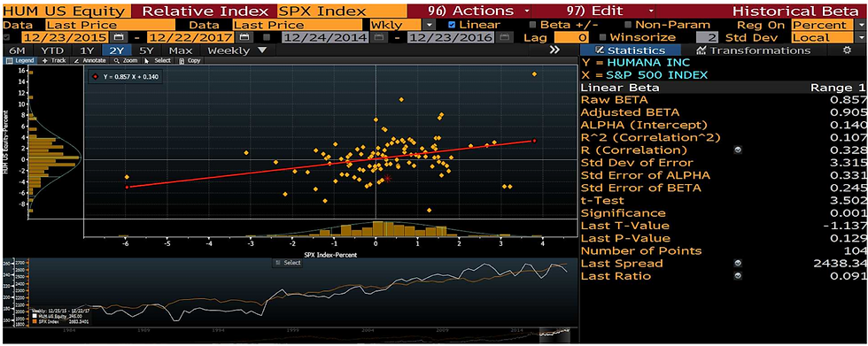Switch to the 5Y period tab
Viewport: 868px width, 346px height.
(x=146, y=50)
